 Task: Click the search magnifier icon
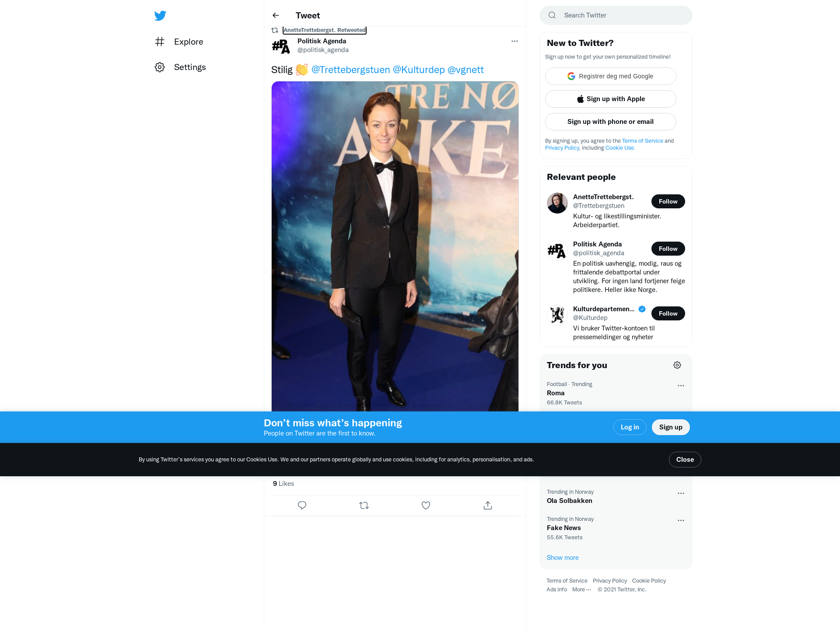(552, 15)
